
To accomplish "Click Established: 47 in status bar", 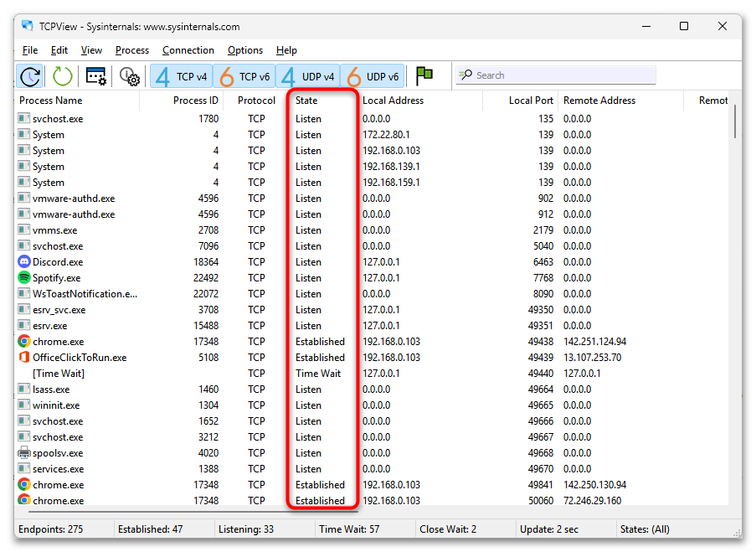I will pos(151,529).
